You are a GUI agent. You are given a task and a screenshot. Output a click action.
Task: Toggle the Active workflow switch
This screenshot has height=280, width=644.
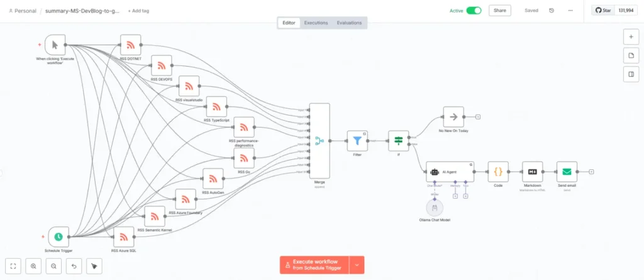click(474, 11)
